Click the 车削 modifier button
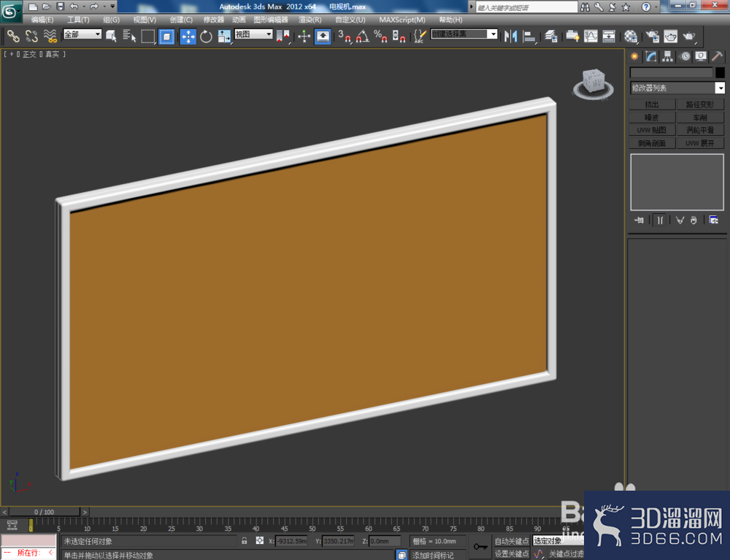This screenshot has width=730, height=560. click(x=700, y=118)
